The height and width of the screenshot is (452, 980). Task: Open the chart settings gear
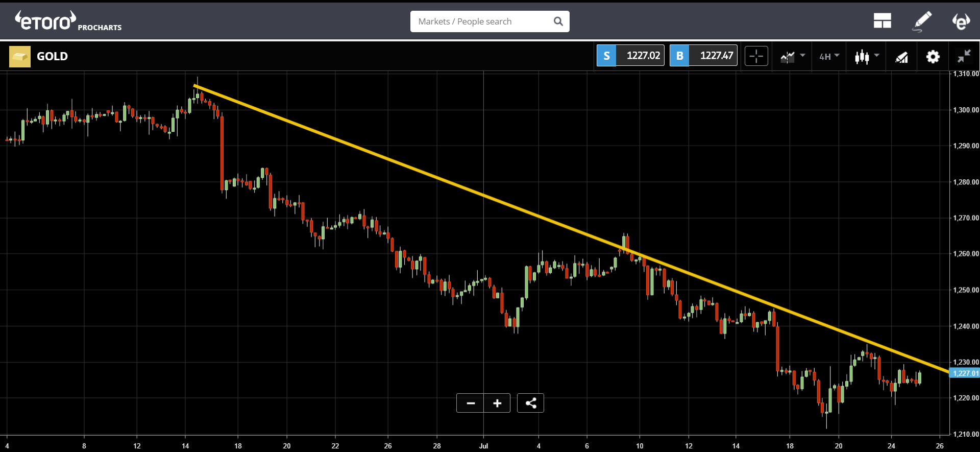pyautogui.click(x=933, y=56)
